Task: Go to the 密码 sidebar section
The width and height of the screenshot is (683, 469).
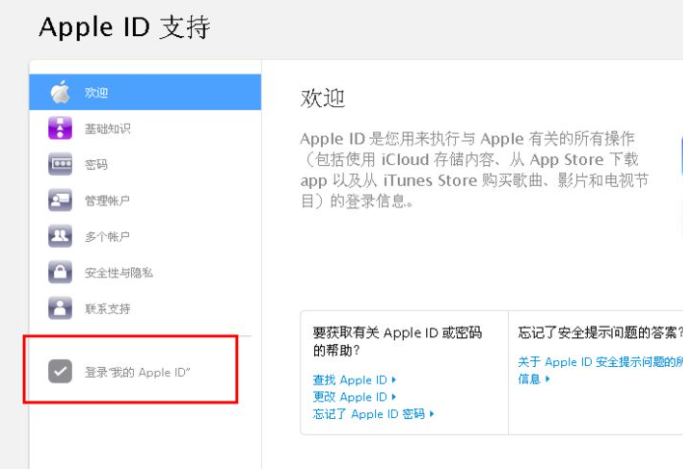Action: coord(96,165)
